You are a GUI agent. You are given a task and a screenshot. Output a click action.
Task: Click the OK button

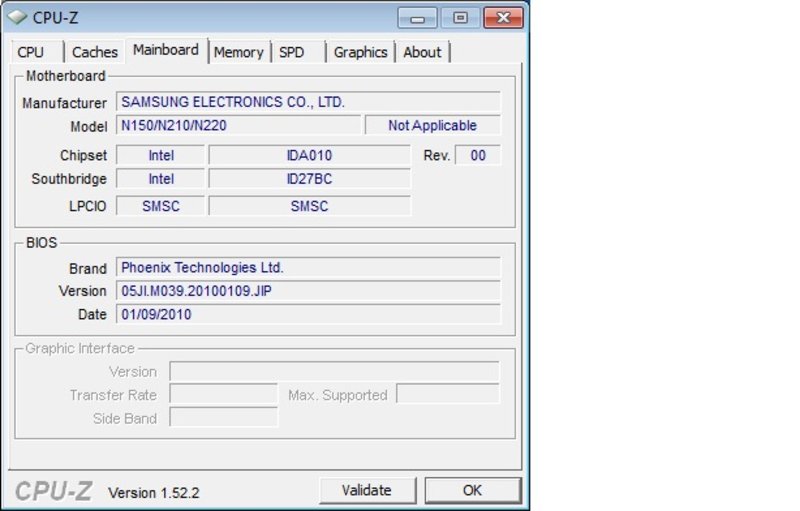point(473,491)
